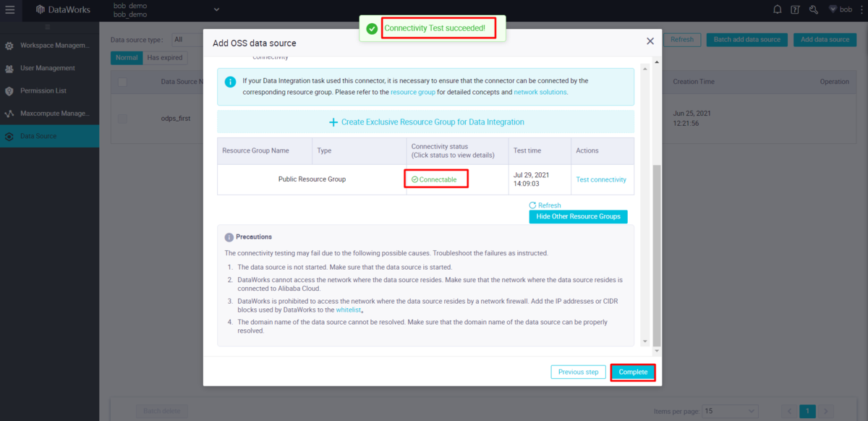Click the Complete button

pyautogui.click(x=633, y=372)
